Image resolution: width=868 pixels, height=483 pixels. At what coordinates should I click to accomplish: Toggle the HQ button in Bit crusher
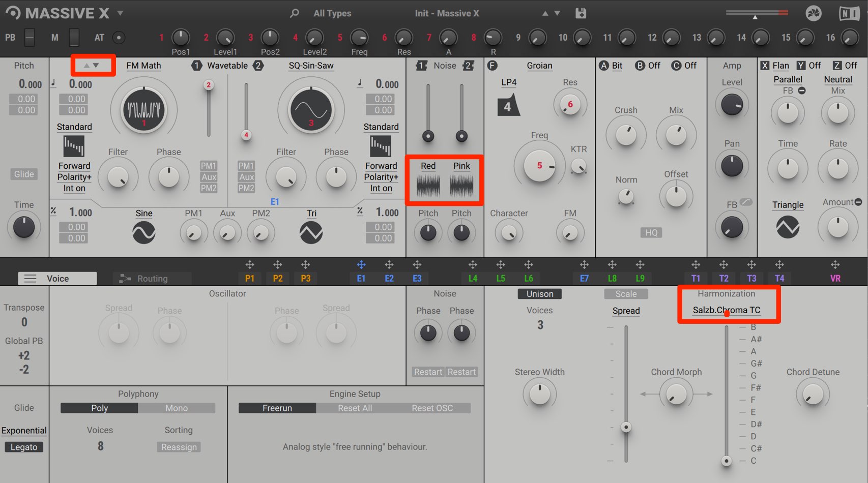coord(651,232)
